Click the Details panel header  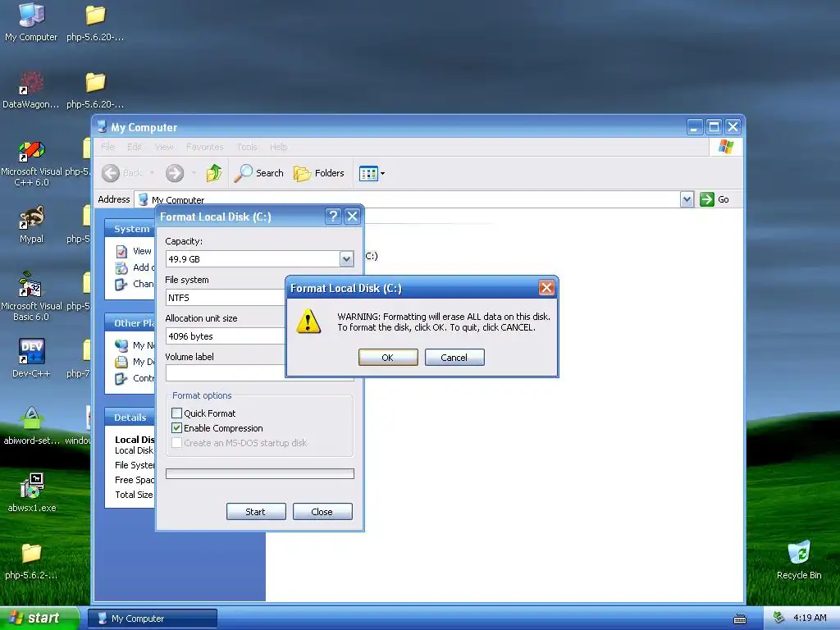pyautogui.click(x=130, y=418)
